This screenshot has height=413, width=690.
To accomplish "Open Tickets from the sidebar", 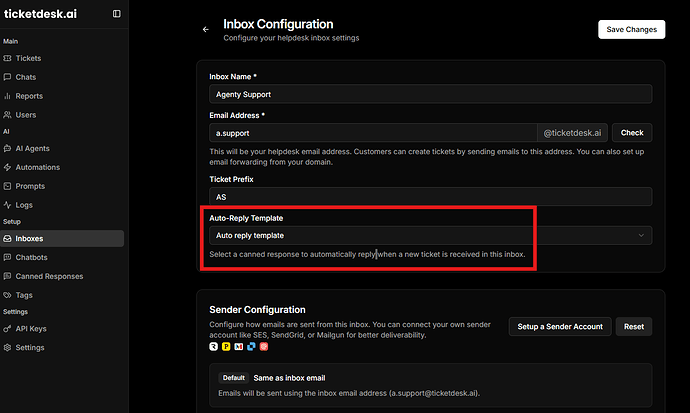I will [28, 58].
